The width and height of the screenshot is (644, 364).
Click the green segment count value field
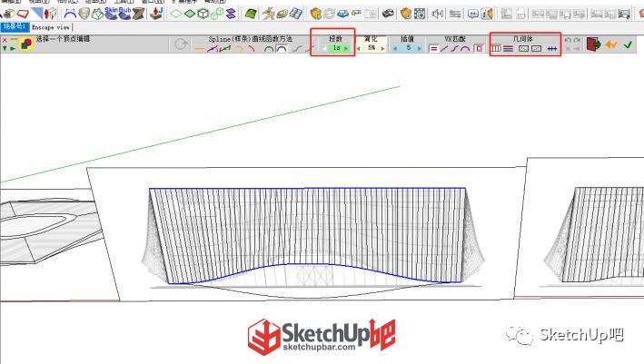click(335, 48)
